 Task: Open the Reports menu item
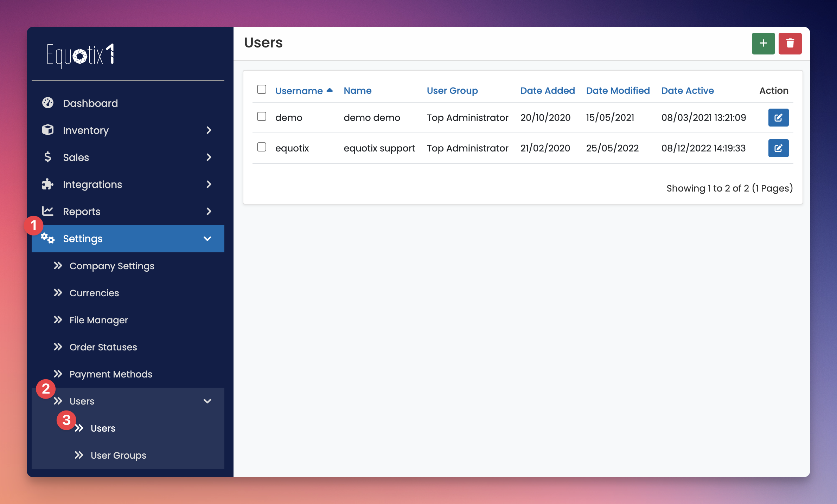pos(128,211)
